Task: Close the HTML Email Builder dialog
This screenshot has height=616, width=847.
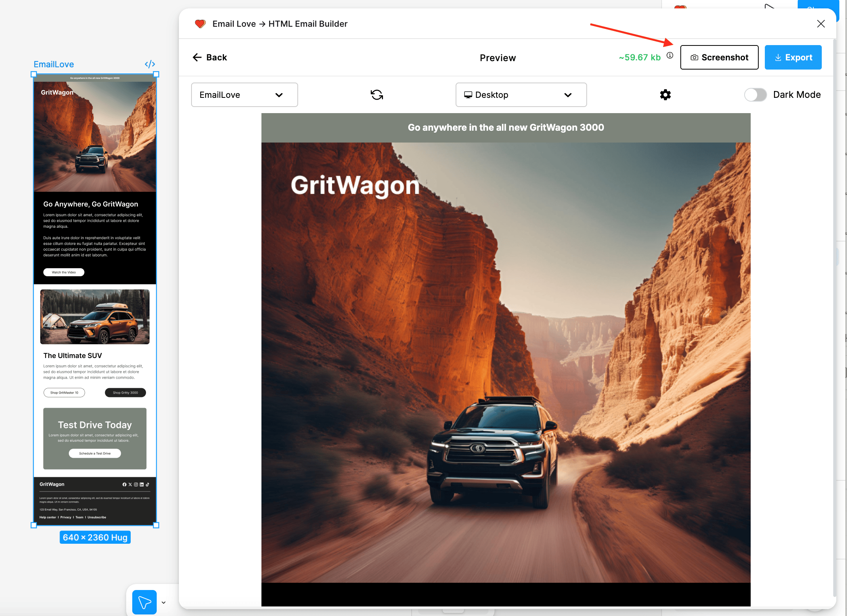Action: 821,24
